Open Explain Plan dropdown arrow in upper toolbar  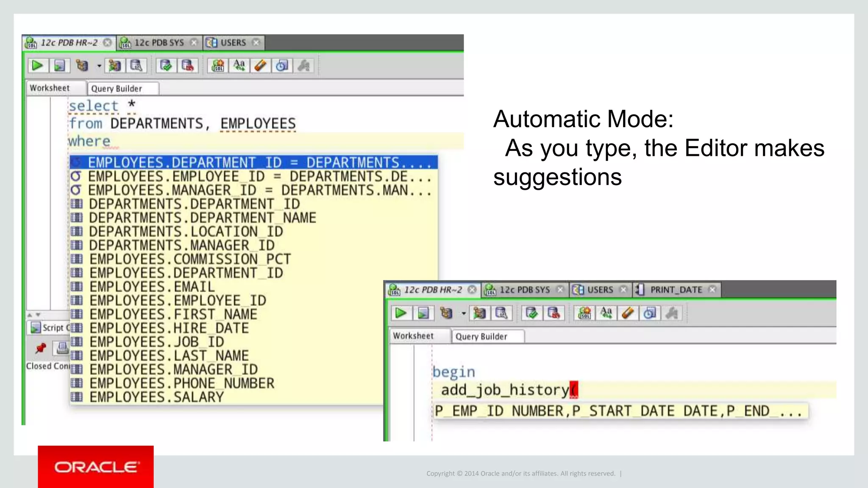pyautogui.click(x=99, y=66)
